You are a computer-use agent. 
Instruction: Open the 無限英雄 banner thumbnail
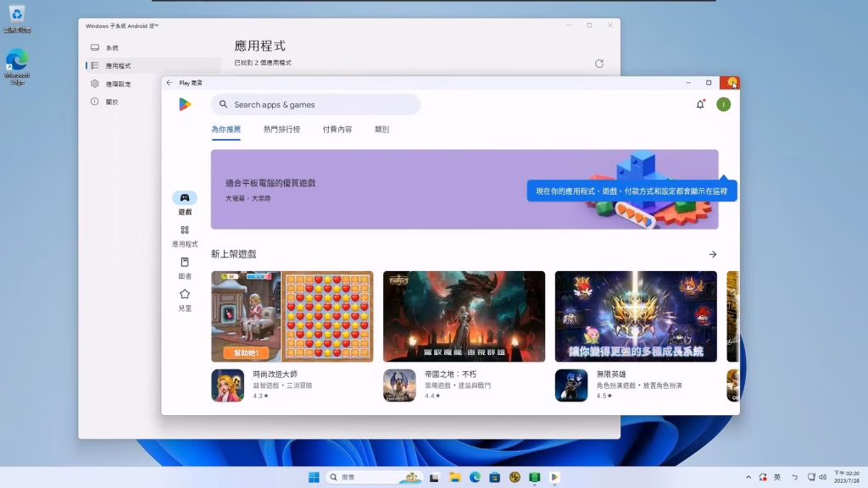point(636,317)
